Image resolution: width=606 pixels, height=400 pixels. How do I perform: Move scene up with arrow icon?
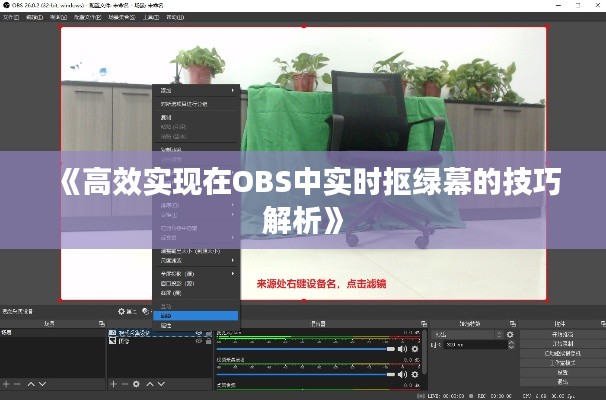tap(31, 384)
